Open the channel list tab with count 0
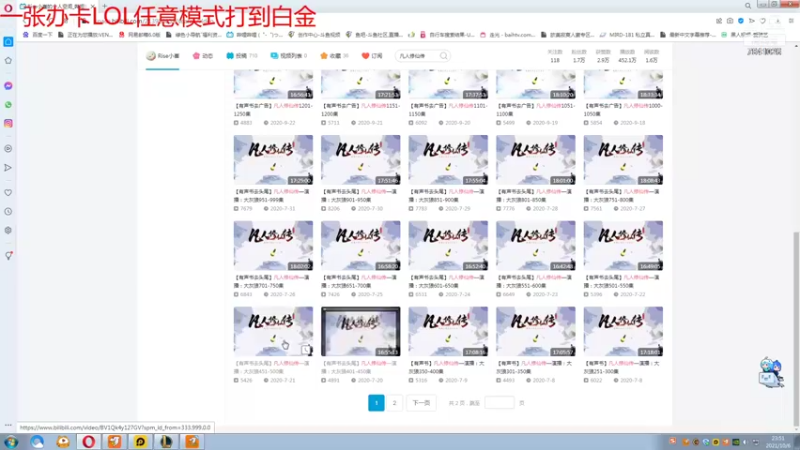The height and width of the screenshot is (450, 800). 289,56
